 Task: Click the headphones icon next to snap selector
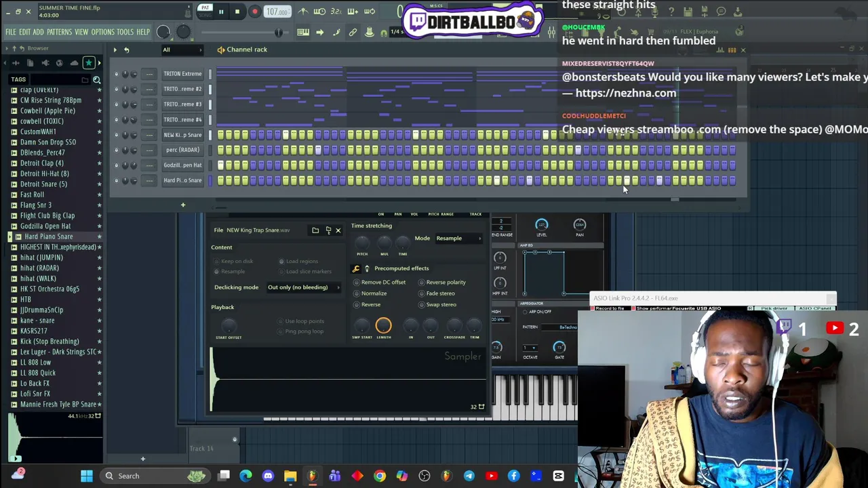click(x=384, y=32)
